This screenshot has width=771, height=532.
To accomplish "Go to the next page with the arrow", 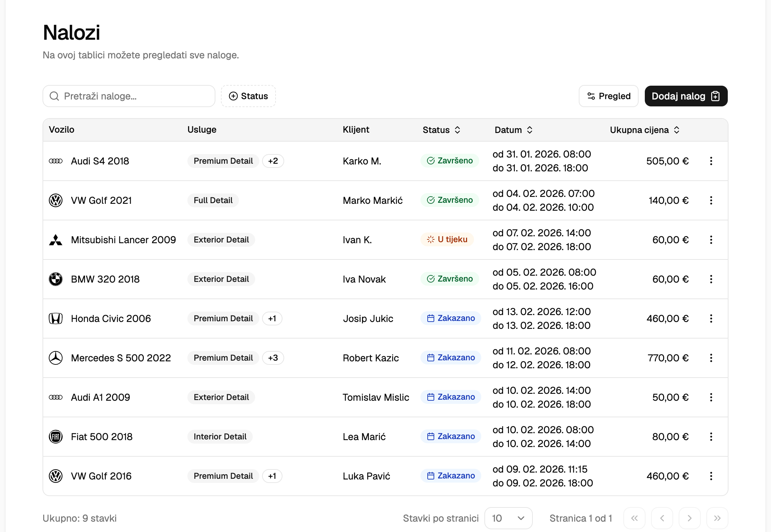I will pyautogui.click(x=689, y=518).
